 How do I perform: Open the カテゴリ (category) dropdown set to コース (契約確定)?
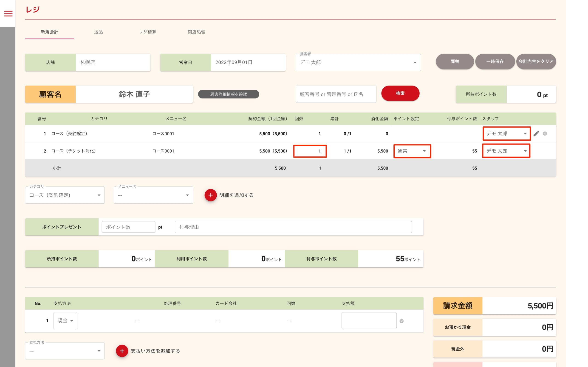tap(65, 195)
